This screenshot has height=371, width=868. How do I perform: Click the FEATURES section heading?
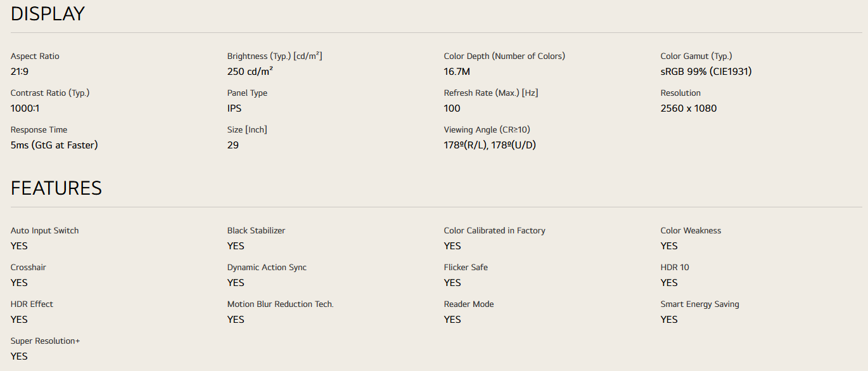click(56, 188)
